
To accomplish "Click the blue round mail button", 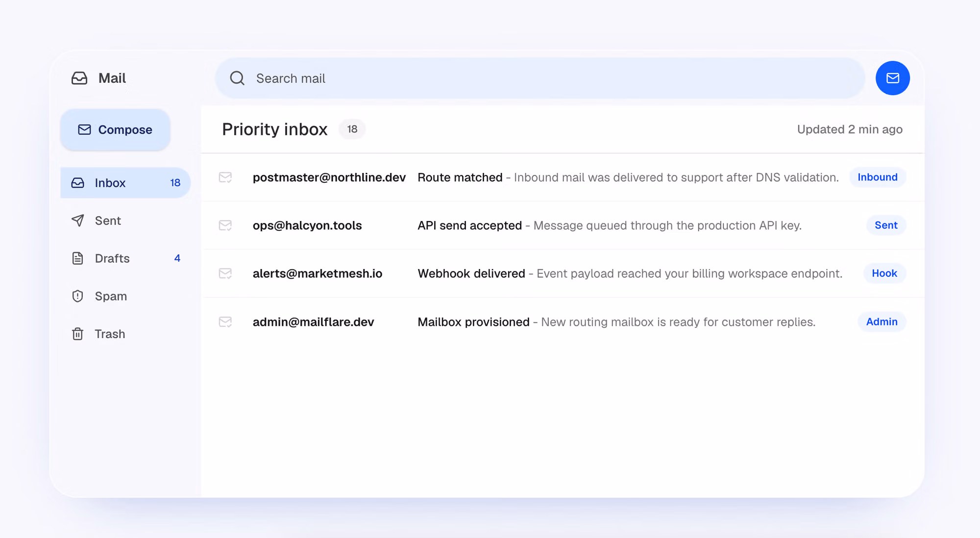I will tap(892, 78).
